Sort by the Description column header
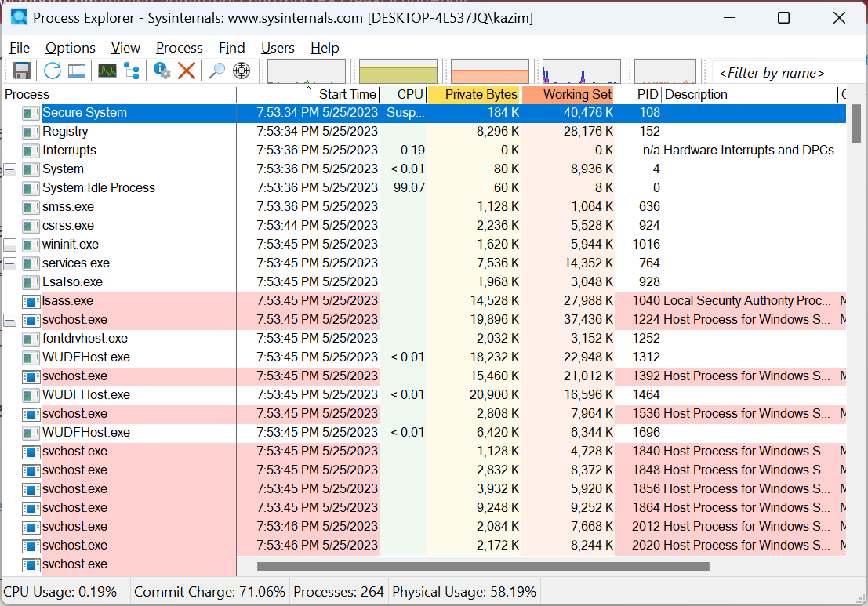Image resolution: width=868 pixels, height=606 pixels. [x=750, y=95]
